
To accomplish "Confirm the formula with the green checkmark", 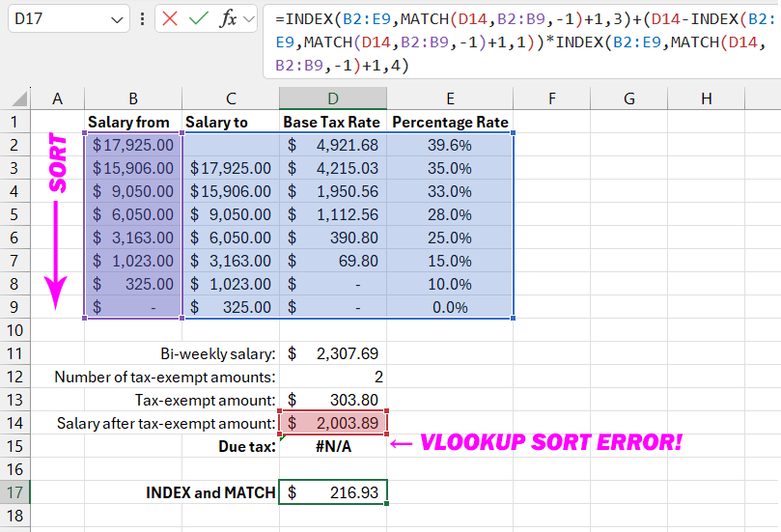I will tap(198, 19).
